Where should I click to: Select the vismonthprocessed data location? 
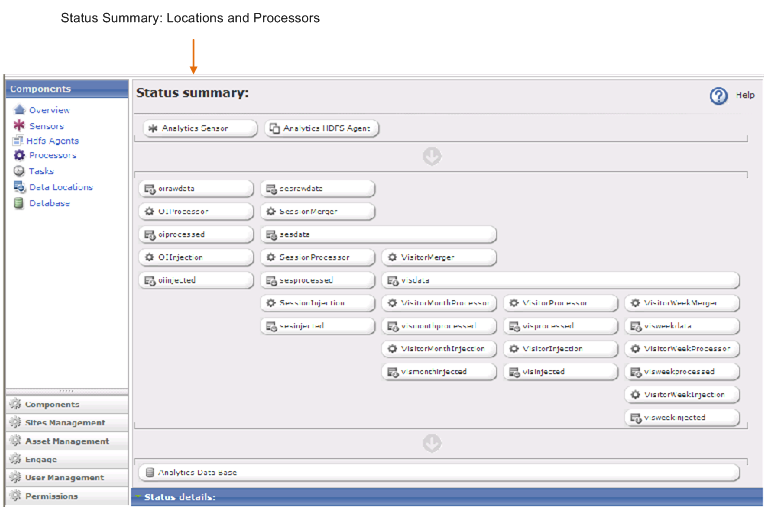(x=439, y=326)
